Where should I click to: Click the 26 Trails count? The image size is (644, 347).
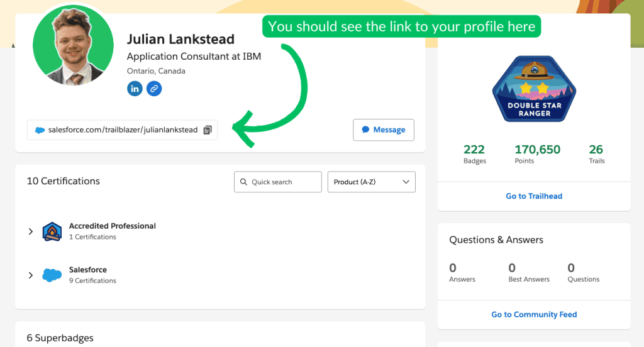(596, 153)
